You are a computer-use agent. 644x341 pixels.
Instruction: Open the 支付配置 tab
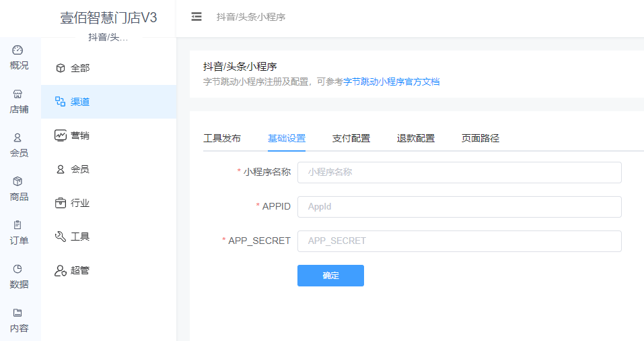pos(351,138)
